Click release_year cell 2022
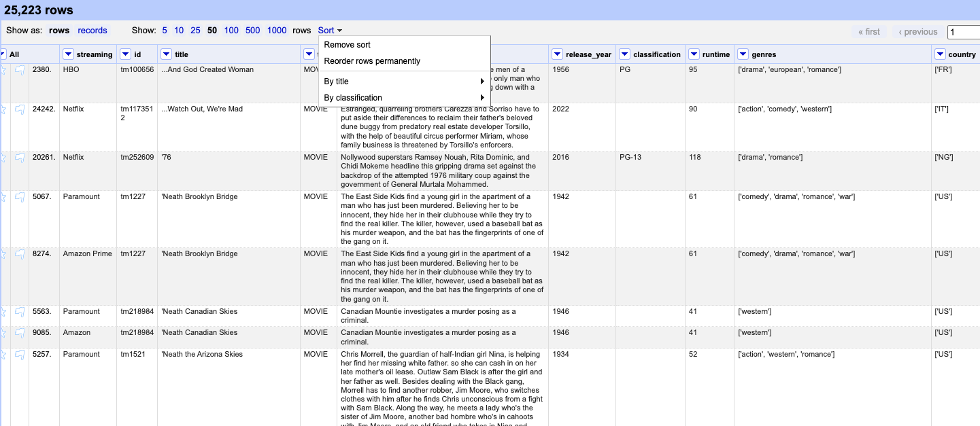Viewport: 980px width, 426px height. coord(561,109)
